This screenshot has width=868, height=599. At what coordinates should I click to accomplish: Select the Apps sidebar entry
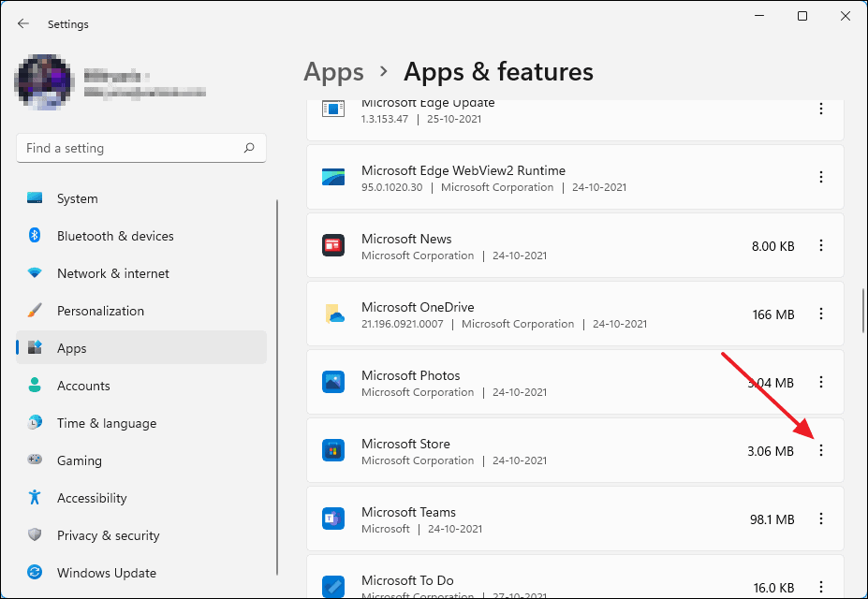[x=71, y=348]
